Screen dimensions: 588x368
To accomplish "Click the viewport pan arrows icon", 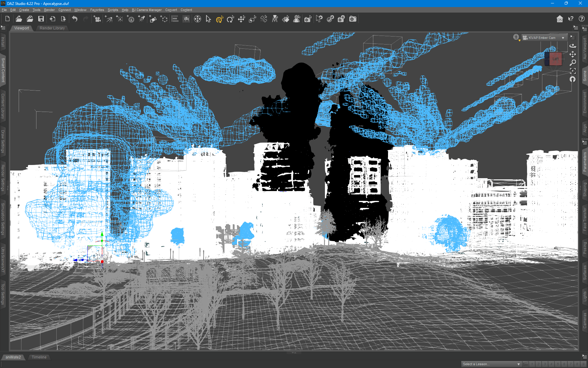I will tap(573, 54).
